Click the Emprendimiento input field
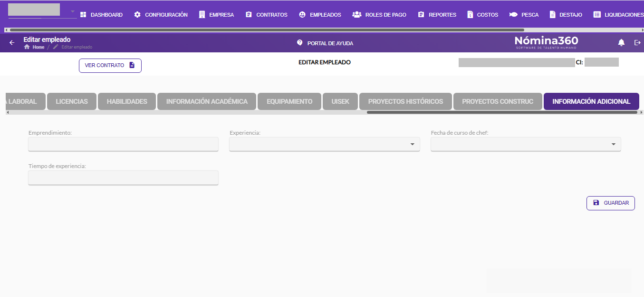This screenshot has height=297, width=644. (x=123, y=144)
